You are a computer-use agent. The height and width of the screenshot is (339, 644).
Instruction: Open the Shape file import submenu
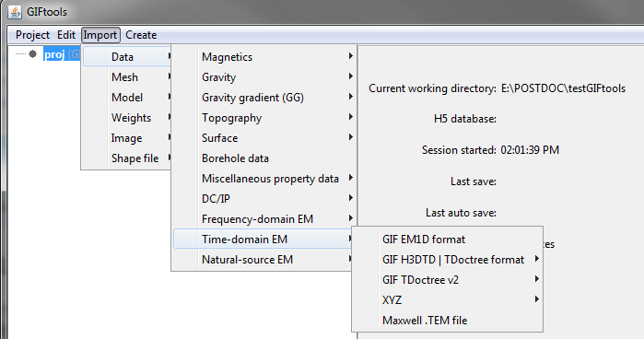pyautogui.click(x=127, y=158)
